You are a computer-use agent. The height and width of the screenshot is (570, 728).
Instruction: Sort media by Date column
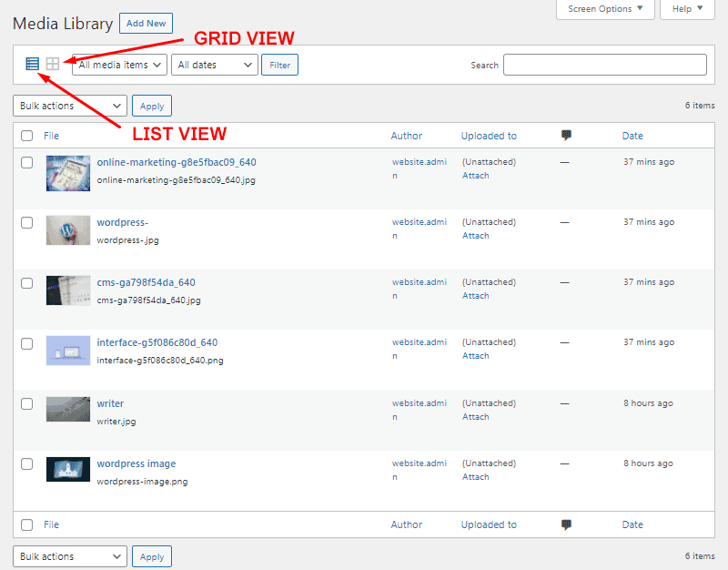pyautogui.click(x=632, y=135)
